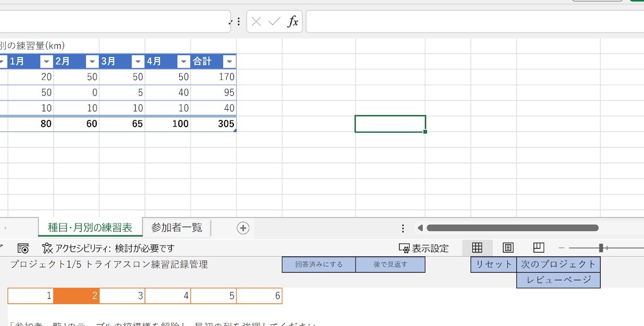644x326 pixels.
Task: Click horizontal scrollbar left arrow
Action: coord(420,228)
